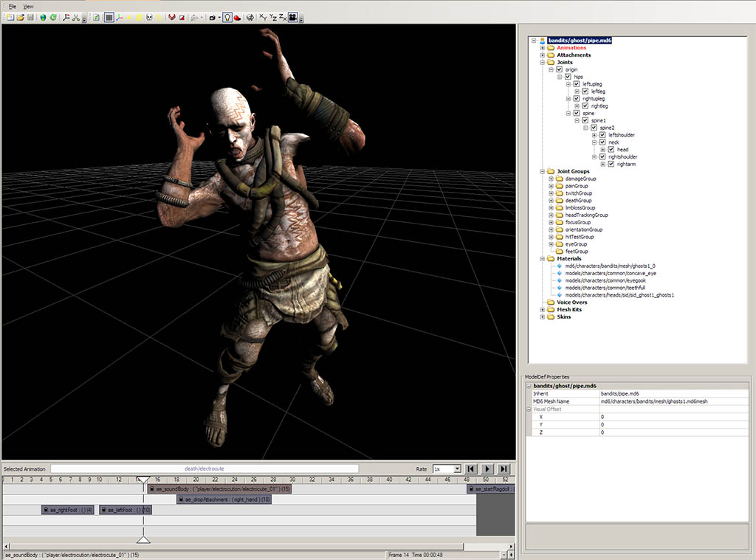
Task: Click the Selected Animation name field
Action: click(205, 469)
